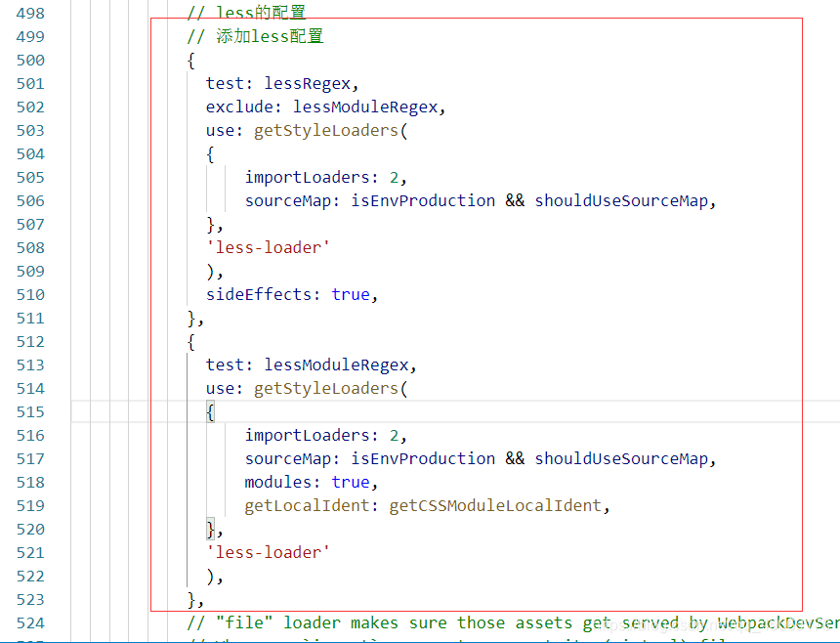Viewport: 840px width, 643px height.
Task: Click 'getCSSModuleLocalIdent' on line 519
Action: (495, 506)
